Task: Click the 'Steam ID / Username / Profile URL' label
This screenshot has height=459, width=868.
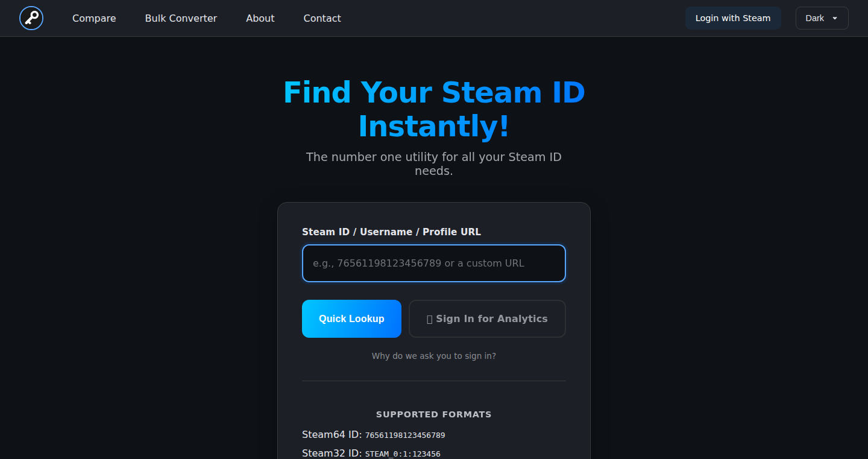Action: [x=391, y=232]
